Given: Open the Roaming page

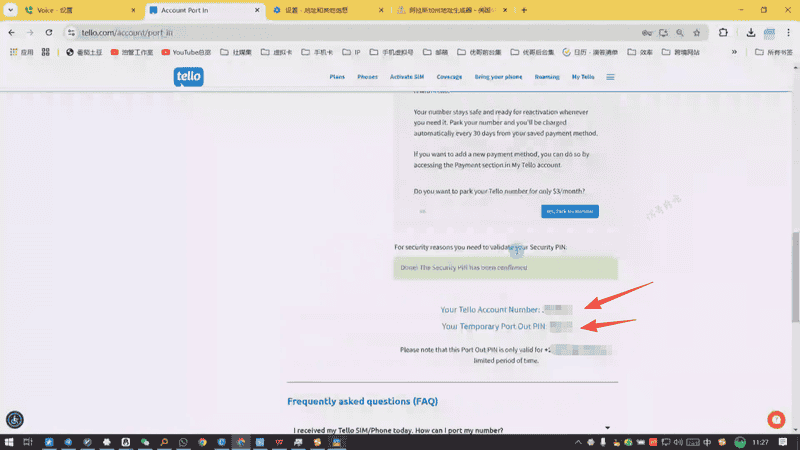Looking at the screenshot, I should click(547, 77).
